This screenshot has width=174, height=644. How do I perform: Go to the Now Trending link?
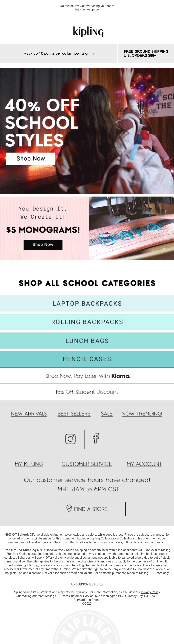[142, 413]
